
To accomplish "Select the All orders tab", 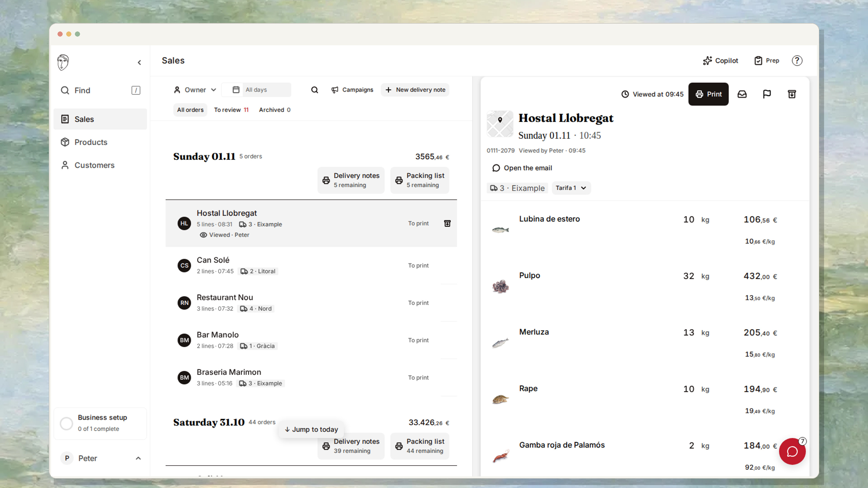I will (x=190, y=110).
